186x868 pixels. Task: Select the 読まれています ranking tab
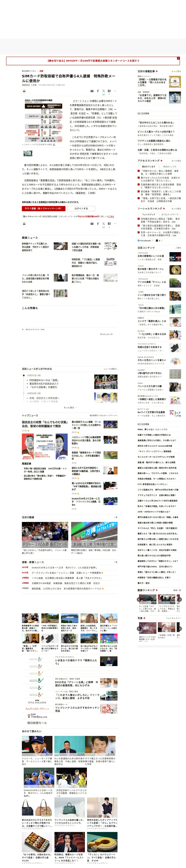[148, 167]
